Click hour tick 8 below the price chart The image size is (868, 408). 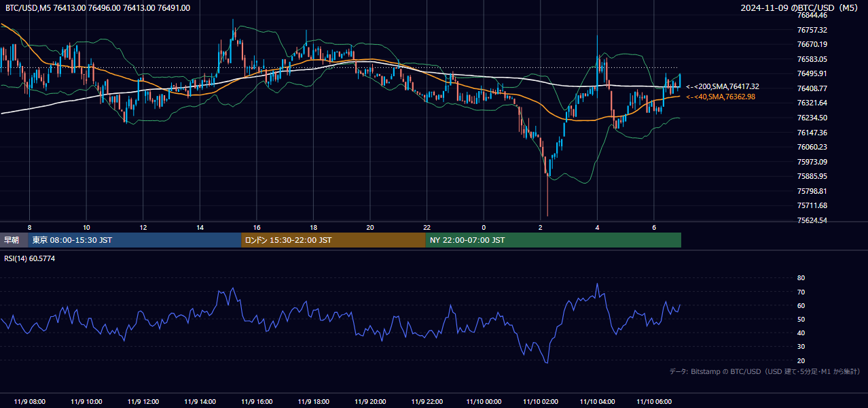point(30,226)
